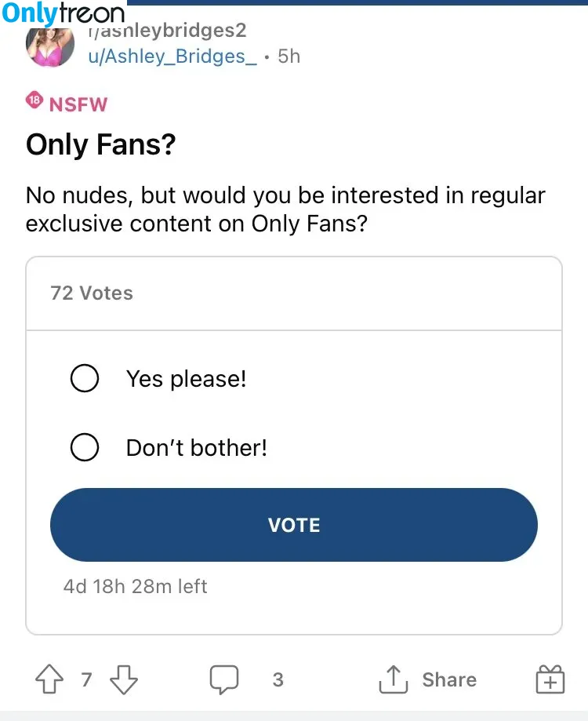This screenshot has width=588, height=721.
Task: Select the "Yes please!" radio option
Action: tap(85, 378)
